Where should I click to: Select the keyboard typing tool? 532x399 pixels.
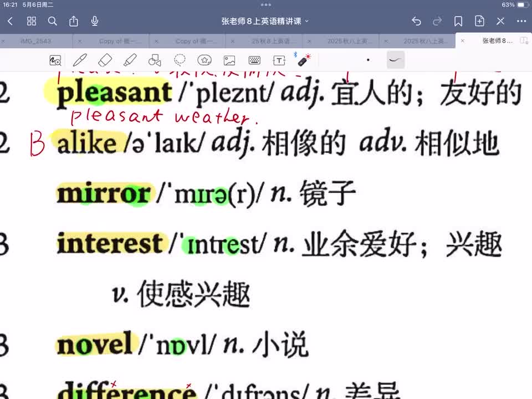[x=254, y=60]
